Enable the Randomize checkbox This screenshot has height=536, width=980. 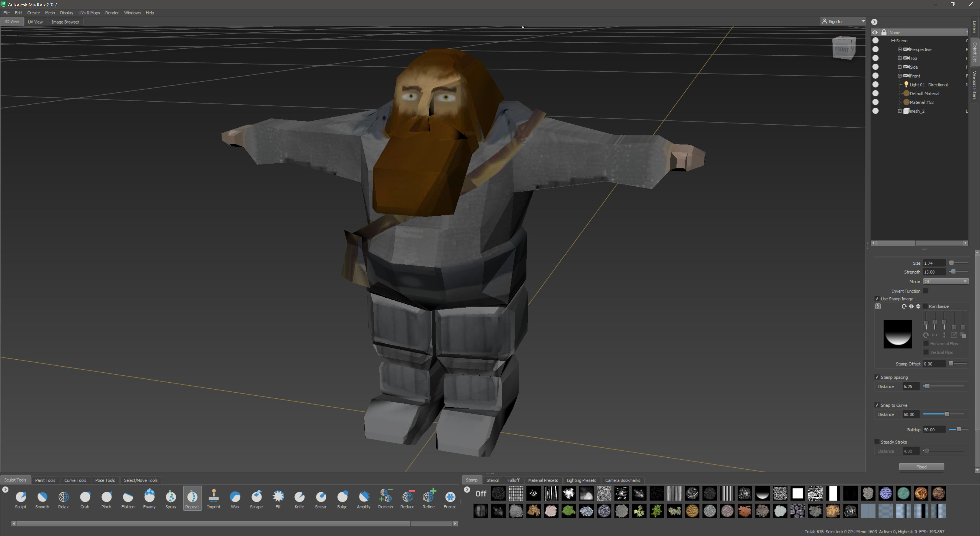tap(925, 306)
